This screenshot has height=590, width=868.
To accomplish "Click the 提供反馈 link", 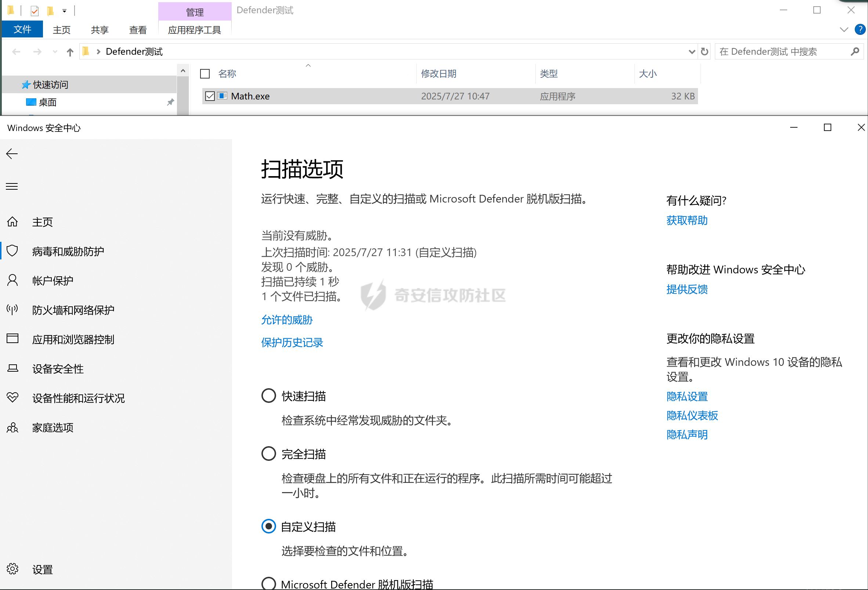I will tap(687, 289).
